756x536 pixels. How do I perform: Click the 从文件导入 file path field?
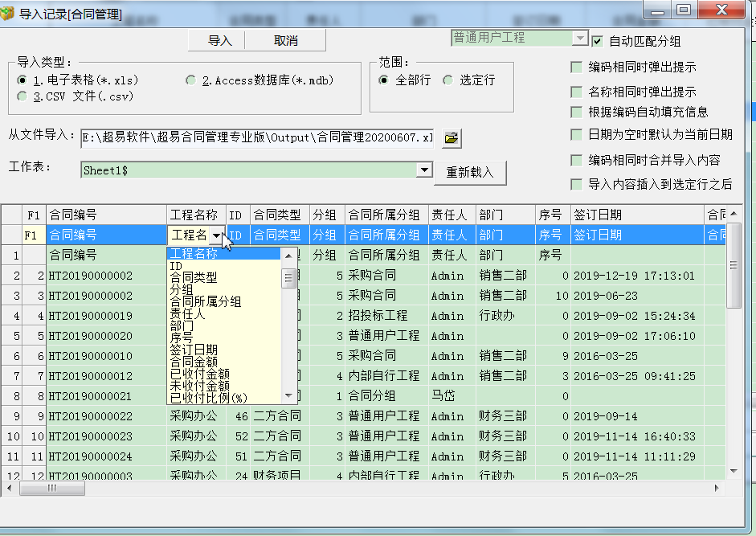pyautogui.click(x=257, y=137)
